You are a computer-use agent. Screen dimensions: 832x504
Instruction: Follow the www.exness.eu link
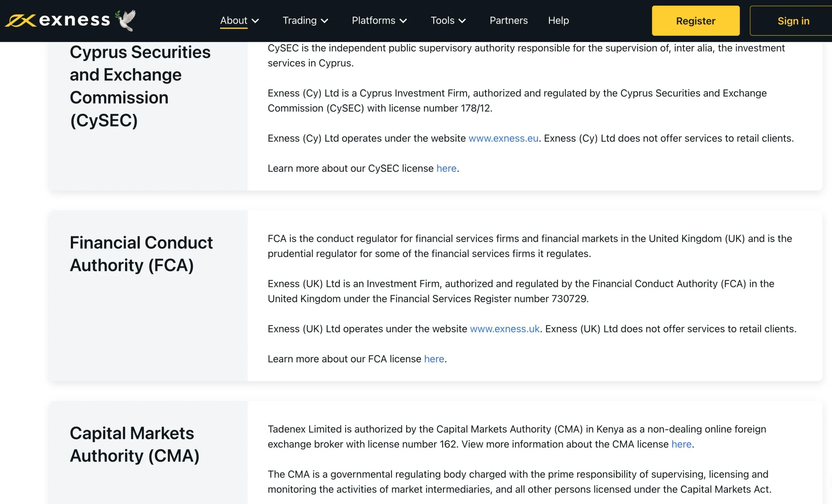pos(503,138)
